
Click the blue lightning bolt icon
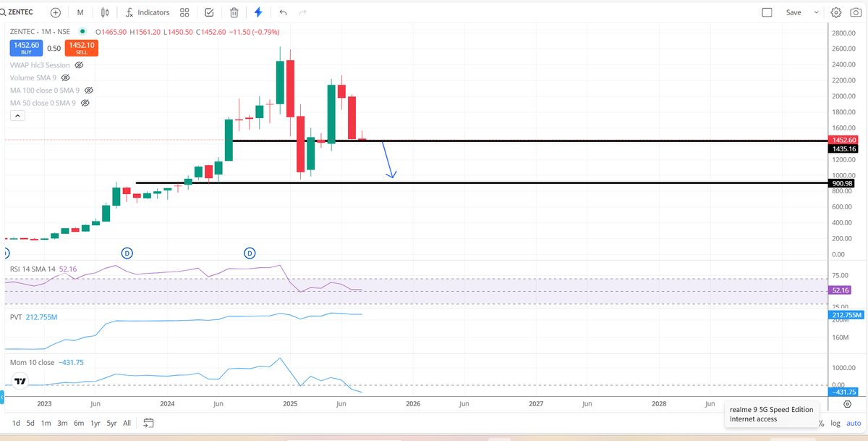click(258, 12)
